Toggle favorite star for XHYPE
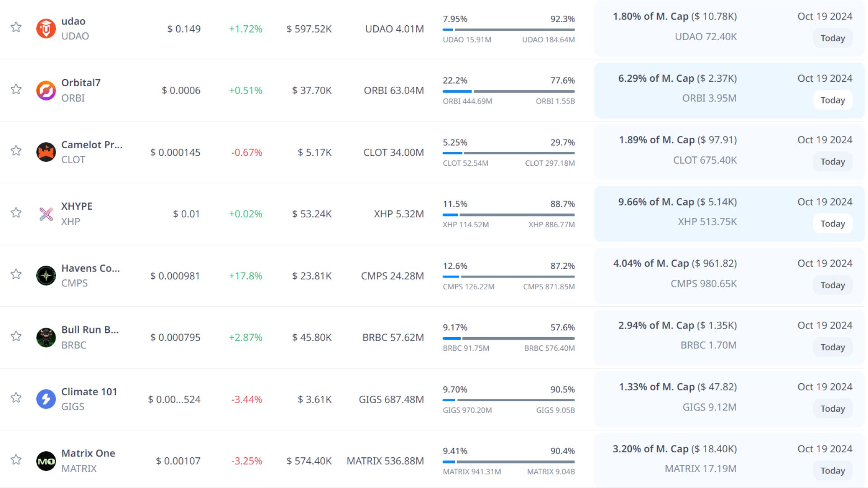 (x=16, y=212)
